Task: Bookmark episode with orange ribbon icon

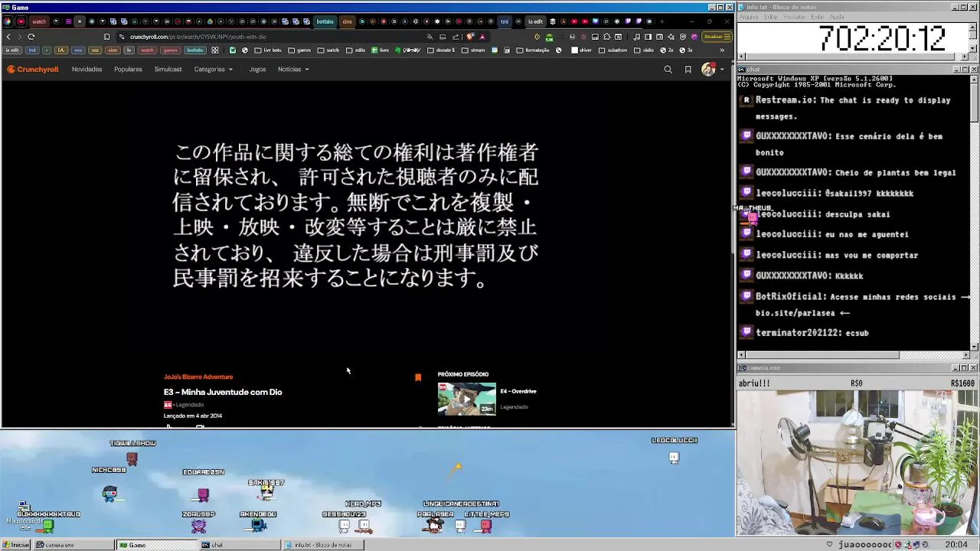Action: pyautogui.click(x=418, y=377)
